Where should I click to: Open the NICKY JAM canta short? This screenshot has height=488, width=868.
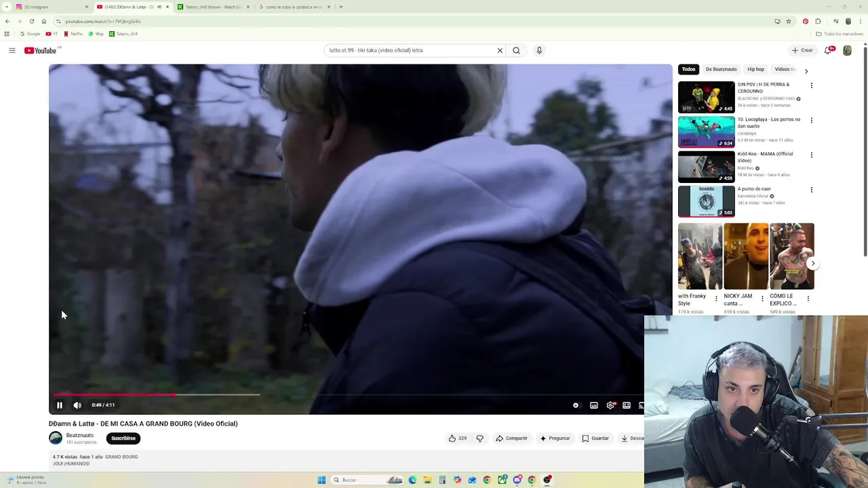[746, 256]
